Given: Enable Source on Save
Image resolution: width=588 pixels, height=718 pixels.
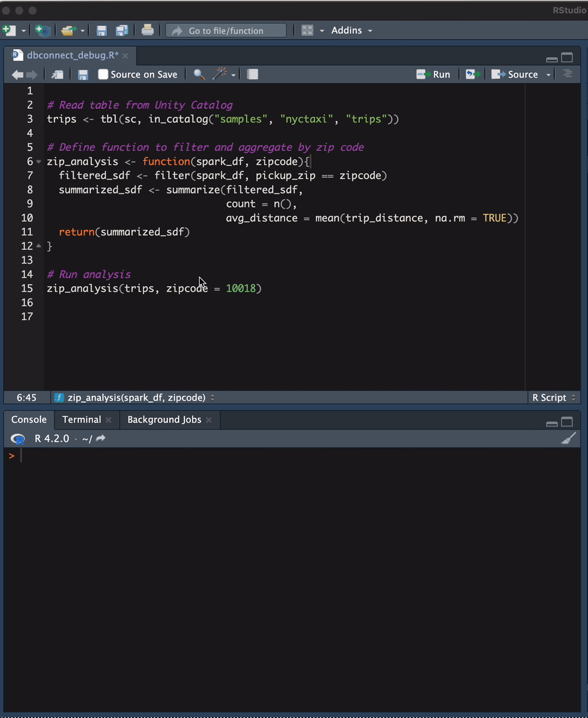Looking at the screenshot, I should pos(103,74).
